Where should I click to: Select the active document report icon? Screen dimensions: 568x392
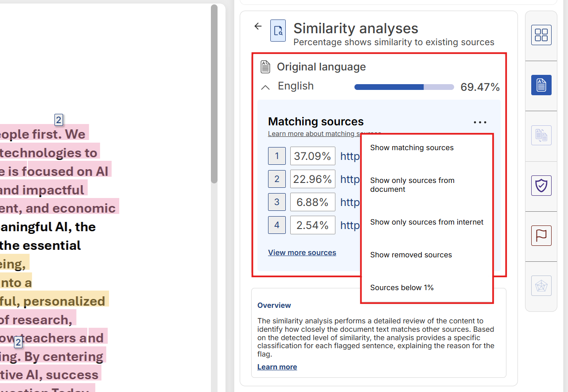coord(541,85)
